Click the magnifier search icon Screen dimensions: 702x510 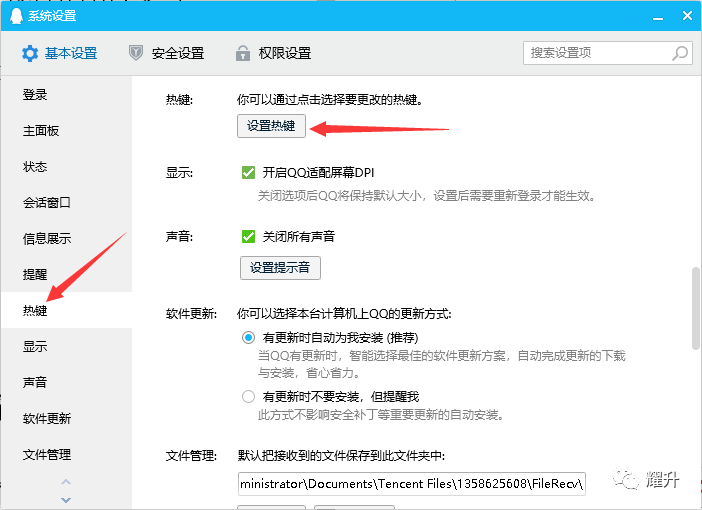point(680,53)
